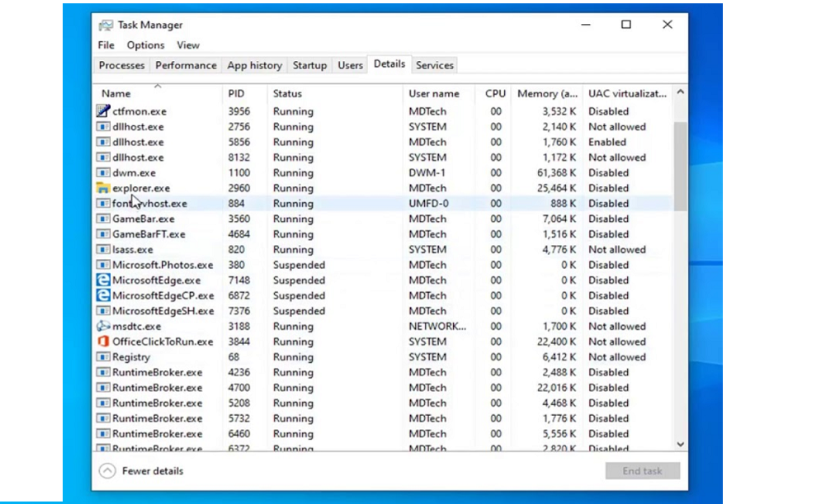The height and width of the screenshot is (504, 821).
Task: Click the MicrosoftEdgeSH.exe process icon
Action: click(103, 311)
